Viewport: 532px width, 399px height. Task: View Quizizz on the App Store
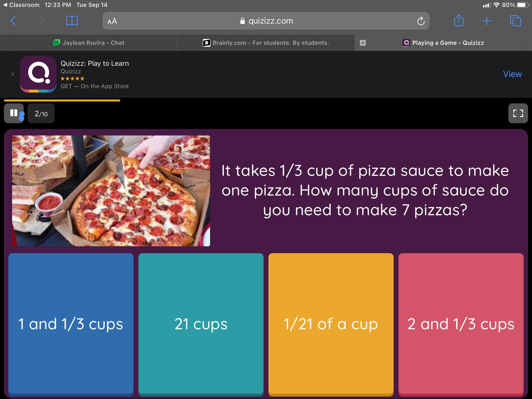pyautogui.click(x=512, y=74)
